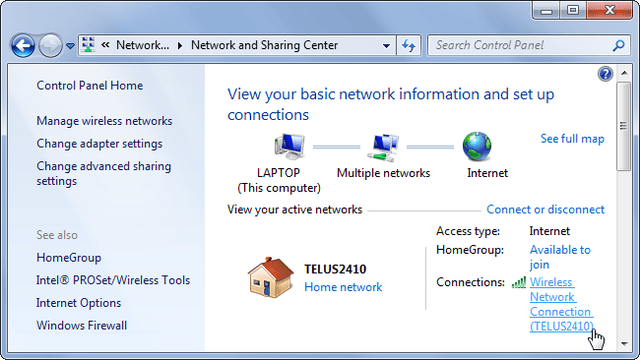Open Wireless Network Connection (TELUS2410) link

click(562, 304)
